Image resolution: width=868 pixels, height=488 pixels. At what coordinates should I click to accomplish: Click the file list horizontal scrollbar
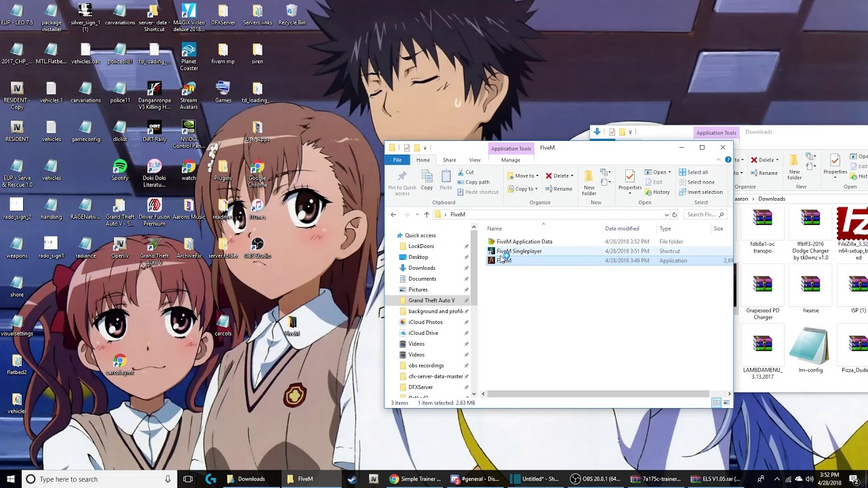click(x=598, y=394)
